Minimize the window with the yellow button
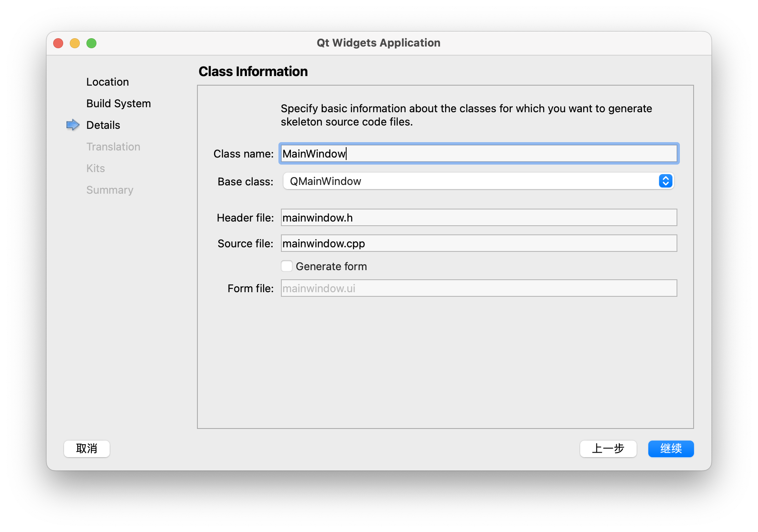The image size is (758, 532). click(x=75, y=43)
